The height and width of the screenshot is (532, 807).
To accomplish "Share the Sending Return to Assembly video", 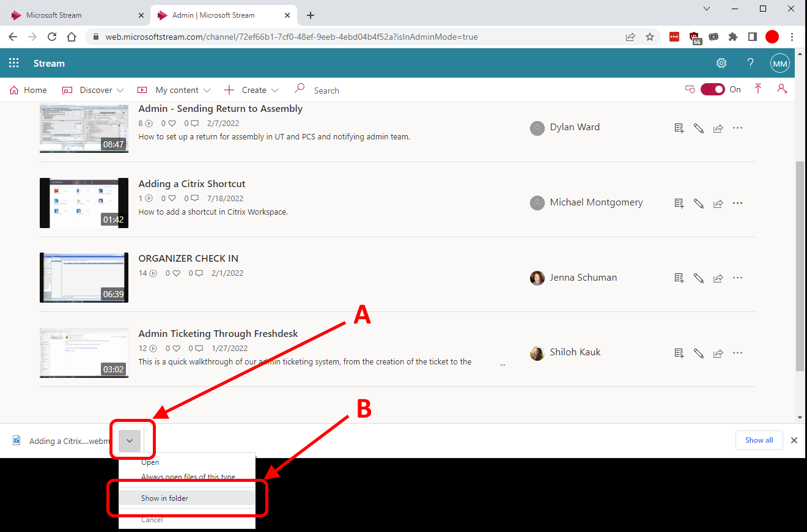I will (x=718, y=128).
